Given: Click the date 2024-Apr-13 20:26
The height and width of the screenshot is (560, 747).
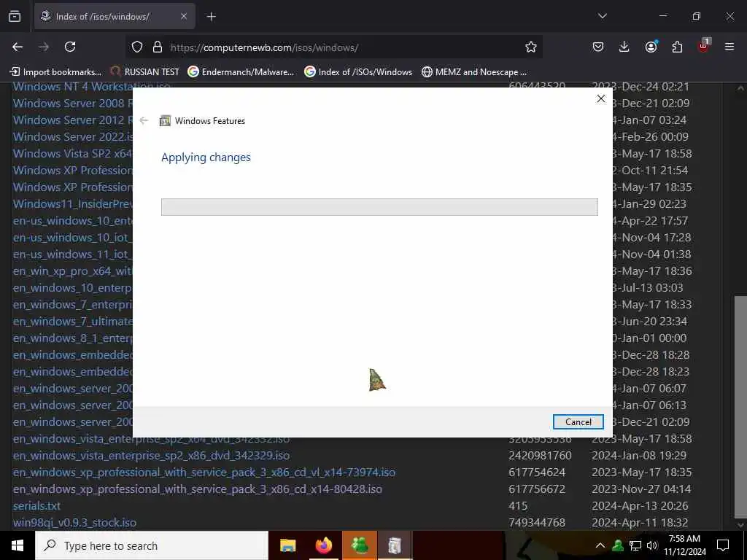Looking at the screenshot, I should (640, 506).
